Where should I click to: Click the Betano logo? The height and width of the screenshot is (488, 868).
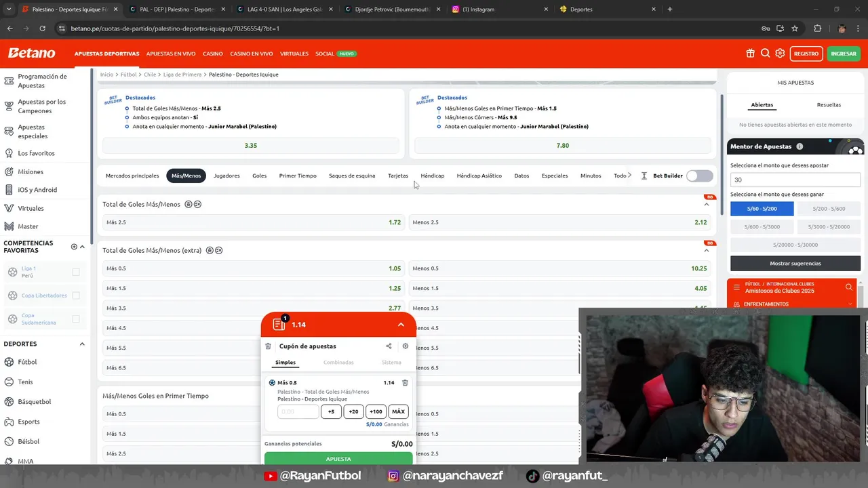31,54
